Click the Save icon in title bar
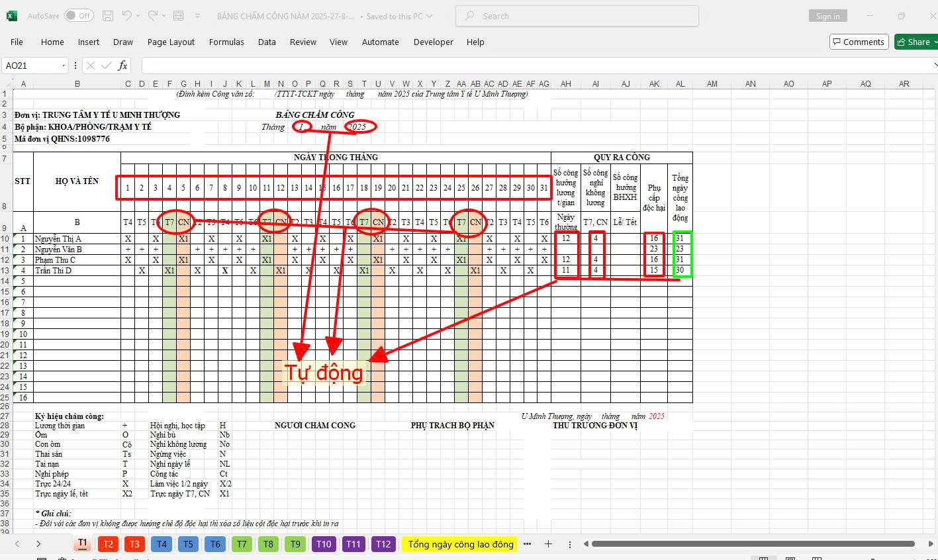938x560 pixels. coord(108,16)
